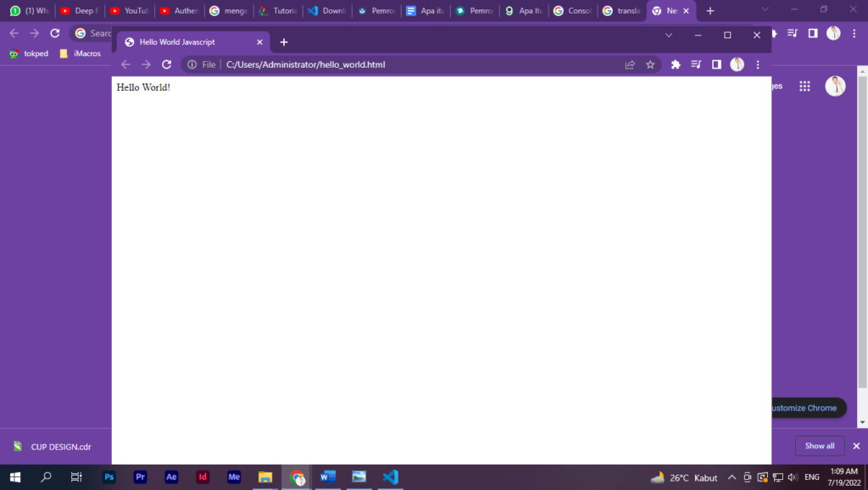868x490 pixels.
Task: Click the address bar with hello_world.html path
Action: 420,64
